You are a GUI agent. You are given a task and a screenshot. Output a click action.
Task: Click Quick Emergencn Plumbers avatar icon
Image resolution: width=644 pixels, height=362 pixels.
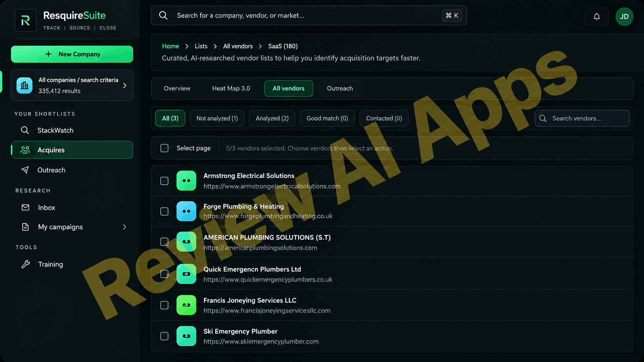186,274
